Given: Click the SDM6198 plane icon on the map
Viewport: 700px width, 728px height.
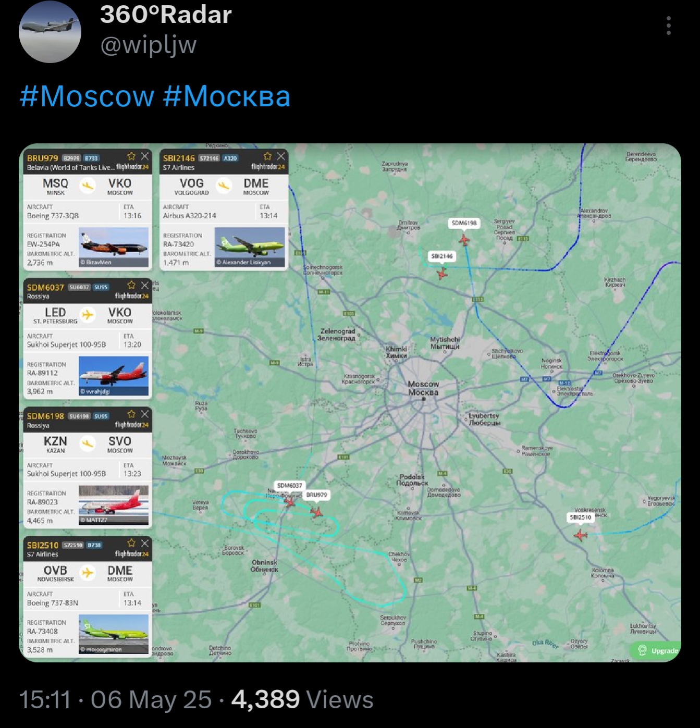Looking at the screenshot, I should click(464, 240).
